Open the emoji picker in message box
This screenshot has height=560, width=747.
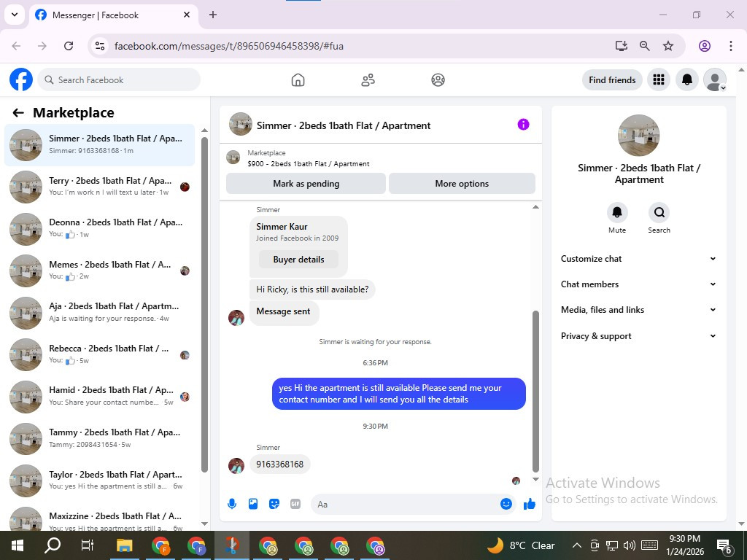coord(506,504)
